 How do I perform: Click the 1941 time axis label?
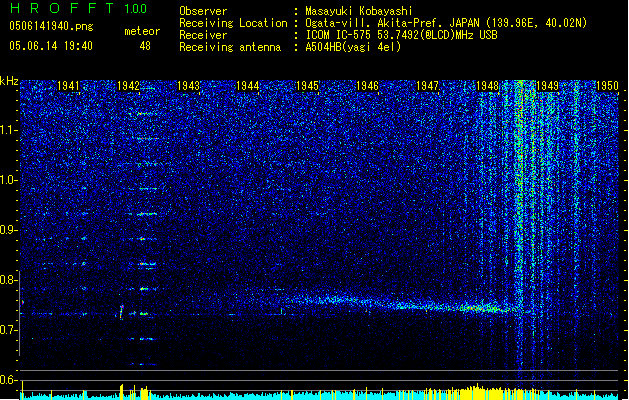click(68, 85)
